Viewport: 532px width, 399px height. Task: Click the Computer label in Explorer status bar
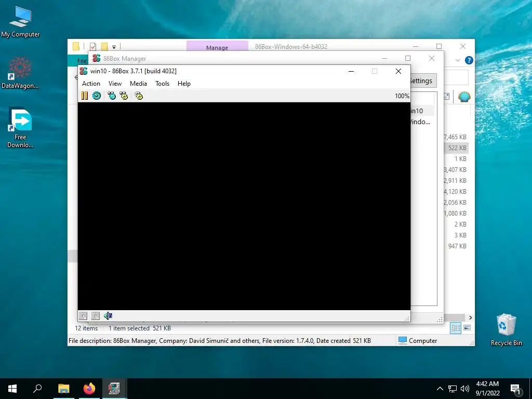[423, 341]
